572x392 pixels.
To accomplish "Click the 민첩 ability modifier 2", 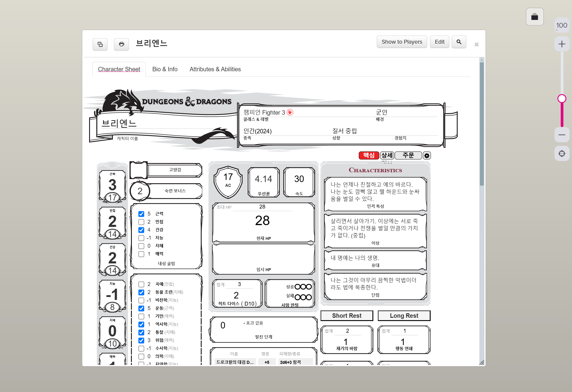I will click(112, 222).
